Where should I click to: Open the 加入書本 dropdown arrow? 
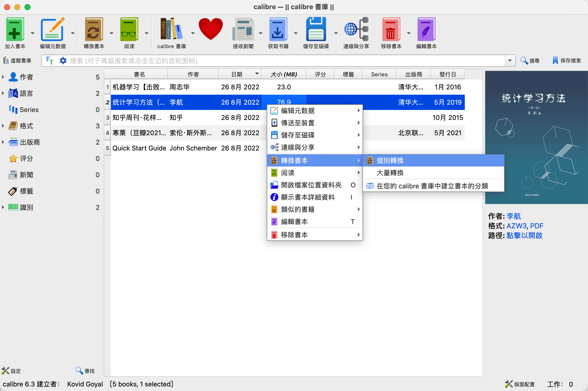pyautogui.click(x=33, y=33)
